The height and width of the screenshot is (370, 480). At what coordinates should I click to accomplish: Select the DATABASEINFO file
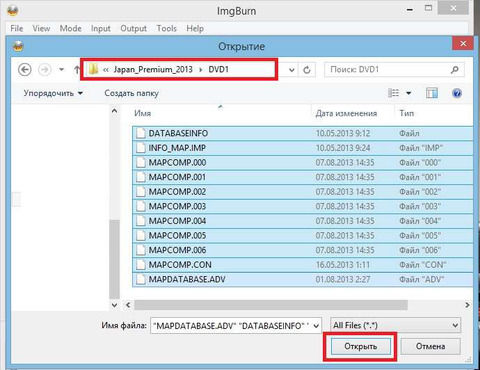pos(302,133)
